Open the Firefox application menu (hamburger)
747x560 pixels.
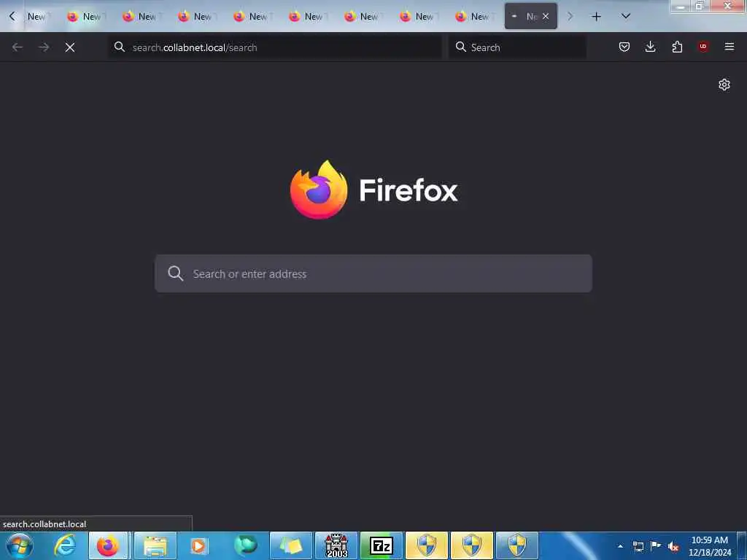[x=729, y=47]
